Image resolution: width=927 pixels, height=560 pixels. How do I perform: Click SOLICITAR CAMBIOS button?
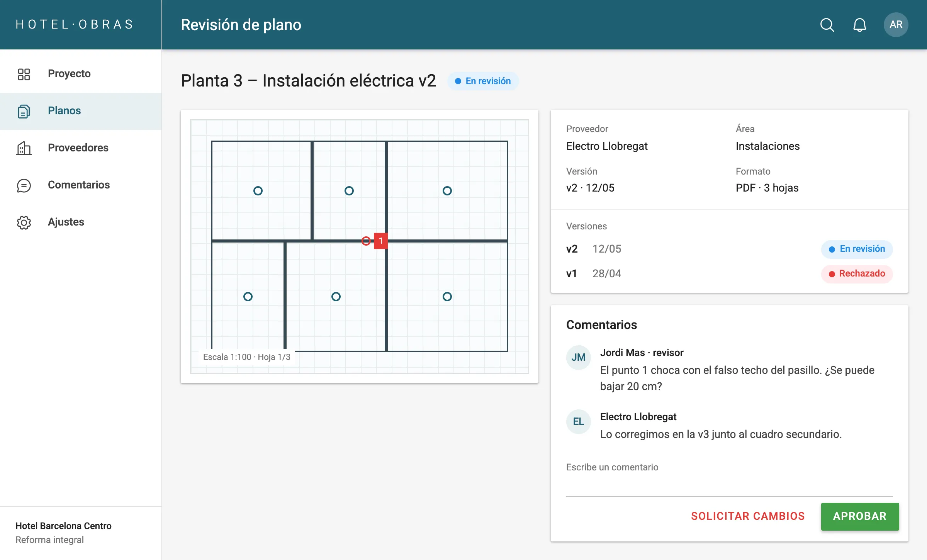coord(748,516)
